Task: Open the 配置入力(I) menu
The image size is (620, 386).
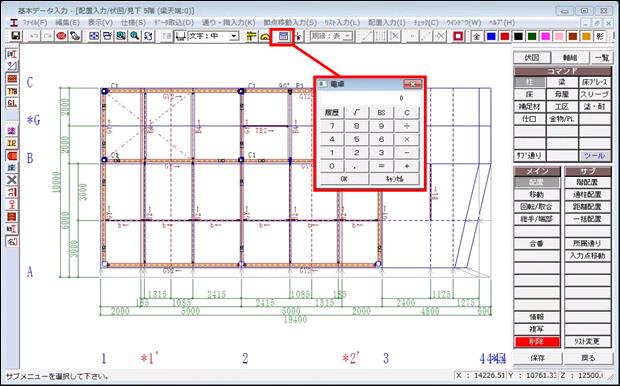Action: coord(386,23)
